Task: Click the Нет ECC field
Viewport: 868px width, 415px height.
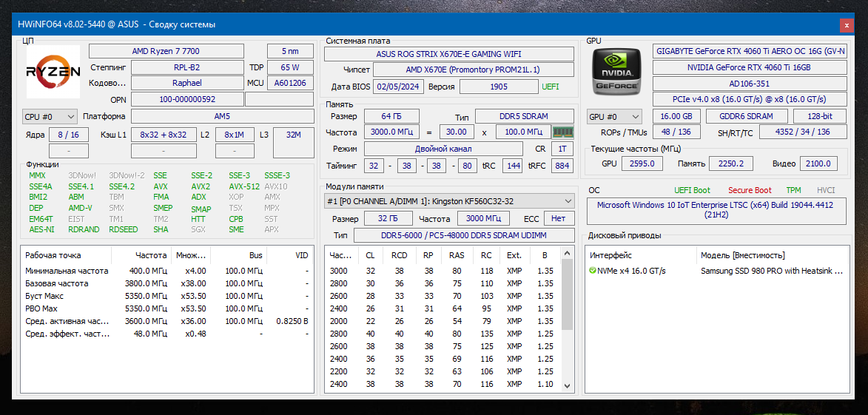Action: tap(559, 218)
